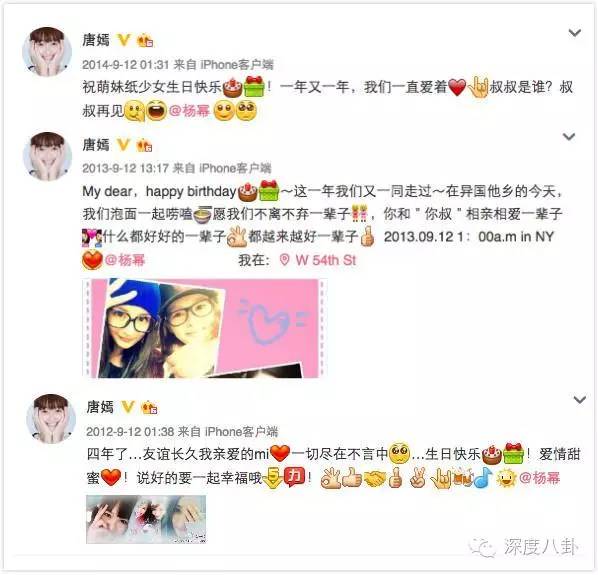
Task: Open the @杨幂 mention in the 2013 post
Action: [x=125, y=260]
